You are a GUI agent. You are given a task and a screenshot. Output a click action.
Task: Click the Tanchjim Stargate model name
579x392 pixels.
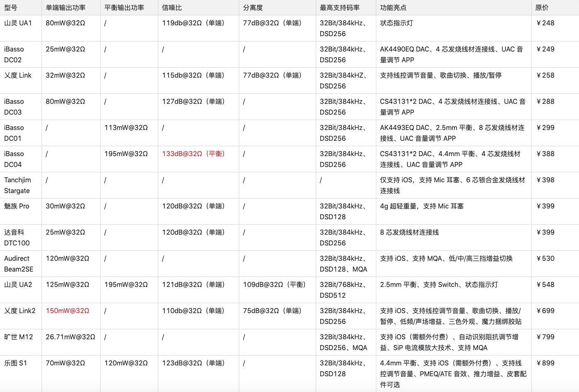(x=17, y=185)
